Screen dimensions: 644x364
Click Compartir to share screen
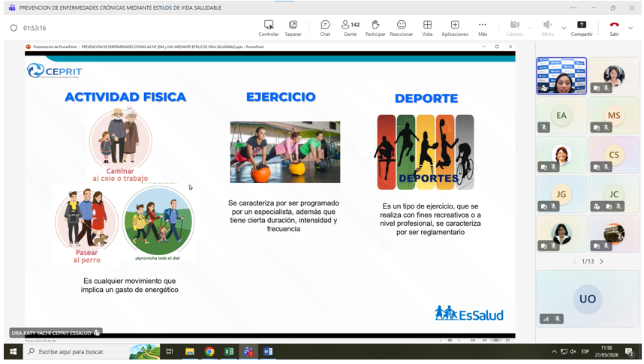[x=582, y=28]
